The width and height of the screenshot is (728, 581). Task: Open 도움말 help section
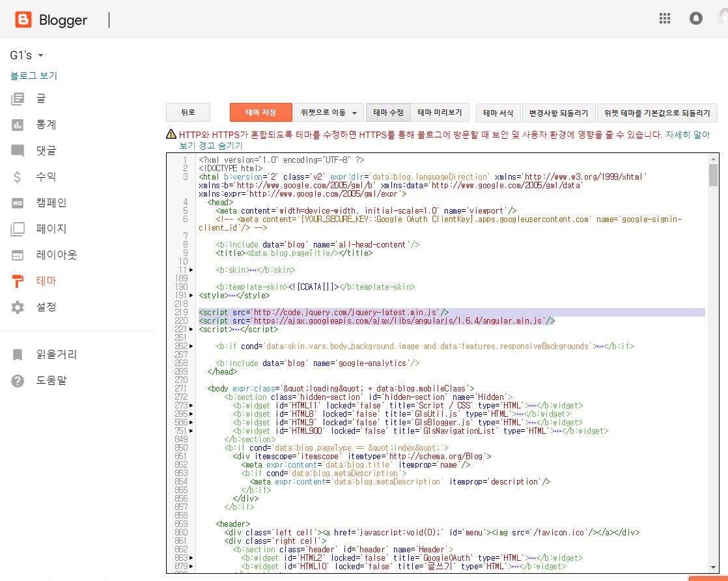click(x=51, y=381)
